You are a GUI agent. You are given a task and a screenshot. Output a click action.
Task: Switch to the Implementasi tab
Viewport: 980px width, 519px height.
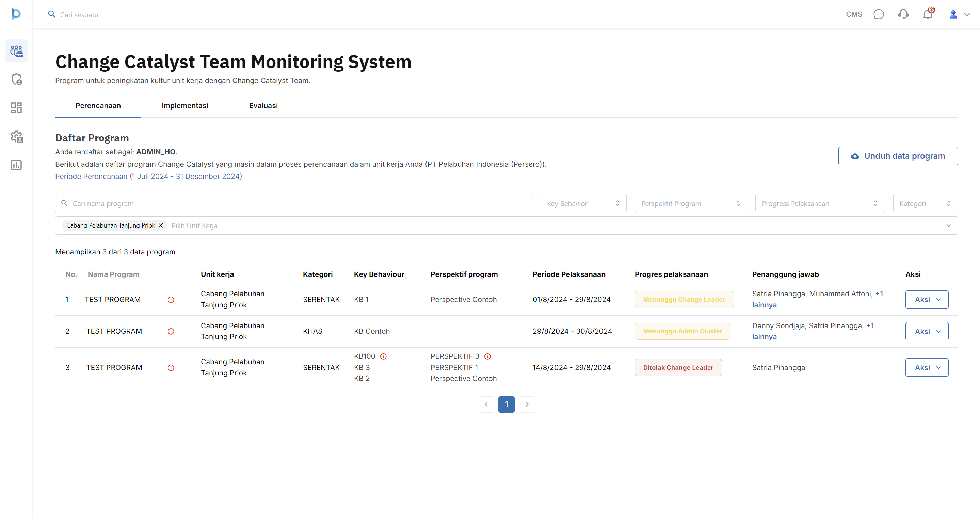[184, 106]
